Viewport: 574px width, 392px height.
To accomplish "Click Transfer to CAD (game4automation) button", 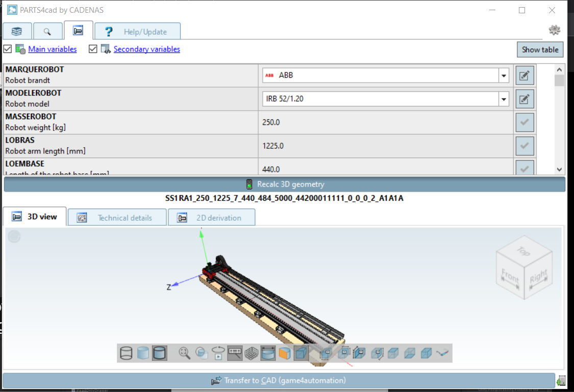I will (x=279, y=381).
